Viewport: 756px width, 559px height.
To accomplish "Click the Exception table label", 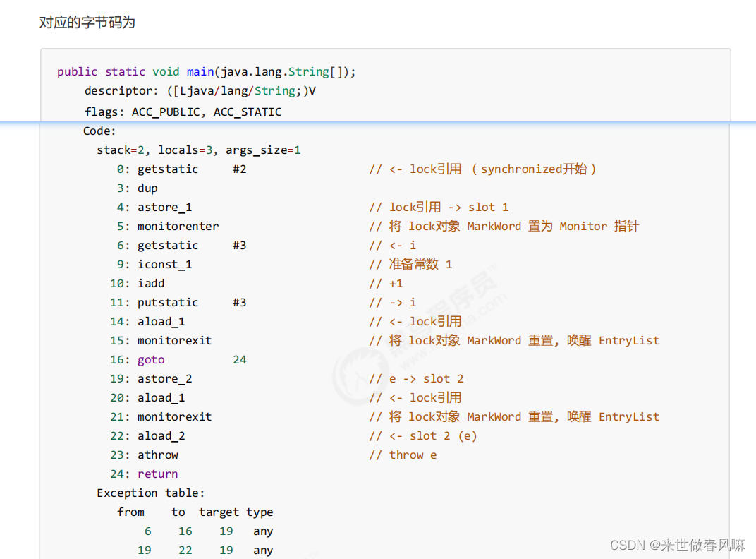I will coord(150,493).
